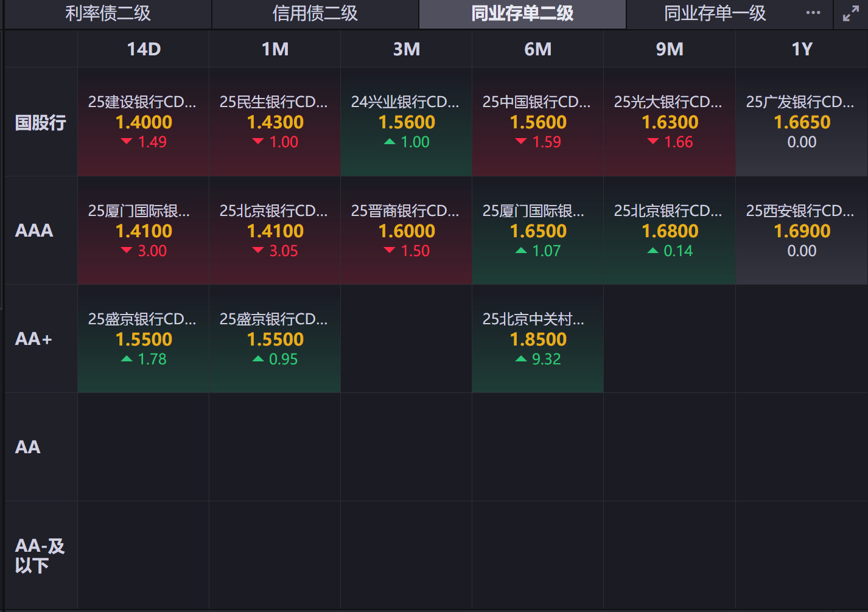Viewport: 868px width, 612px height.
Task: Click the 9M column header
Action: point(670,49)
